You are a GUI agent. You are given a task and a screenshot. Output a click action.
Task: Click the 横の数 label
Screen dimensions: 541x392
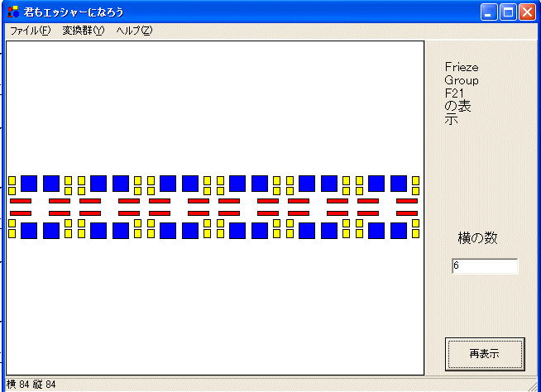(x=477, y=238)
